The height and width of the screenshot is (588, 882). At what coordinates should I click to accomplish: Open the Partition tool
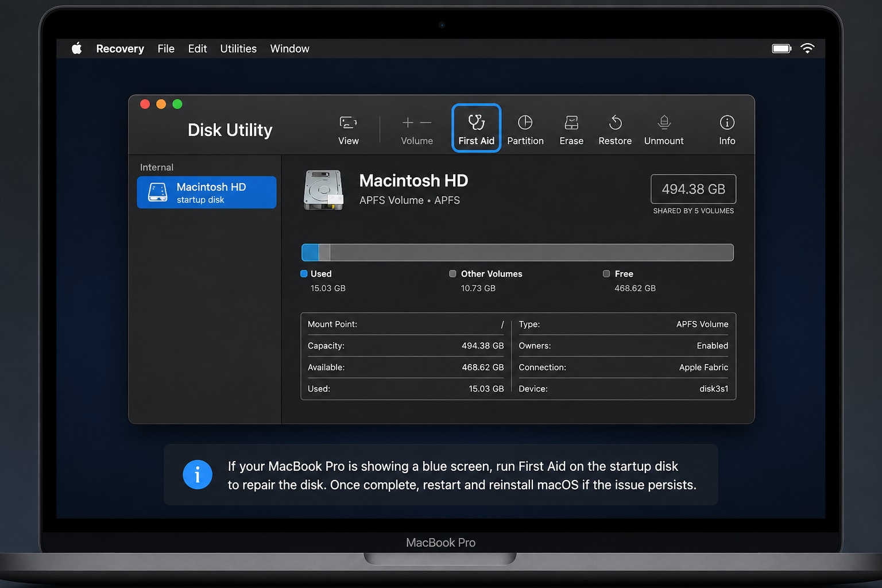click(x=525, y=130)
